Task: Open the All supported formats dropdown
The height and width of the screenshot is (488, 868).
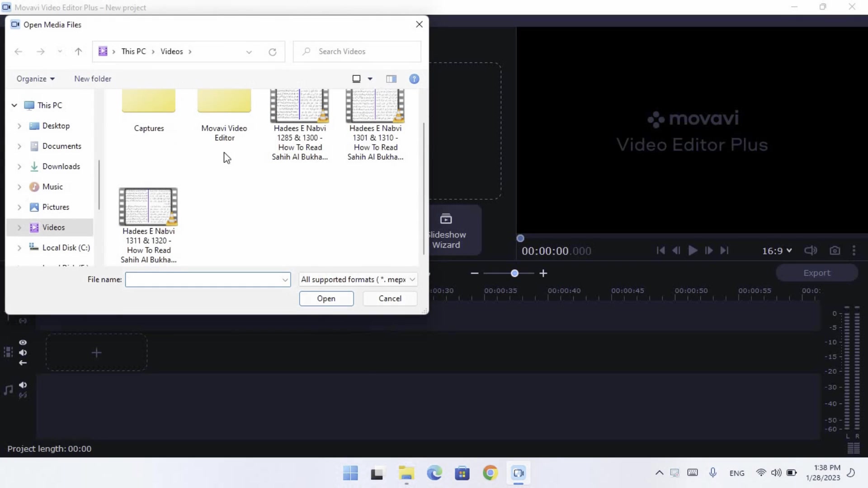Action: tap(358, 280)
